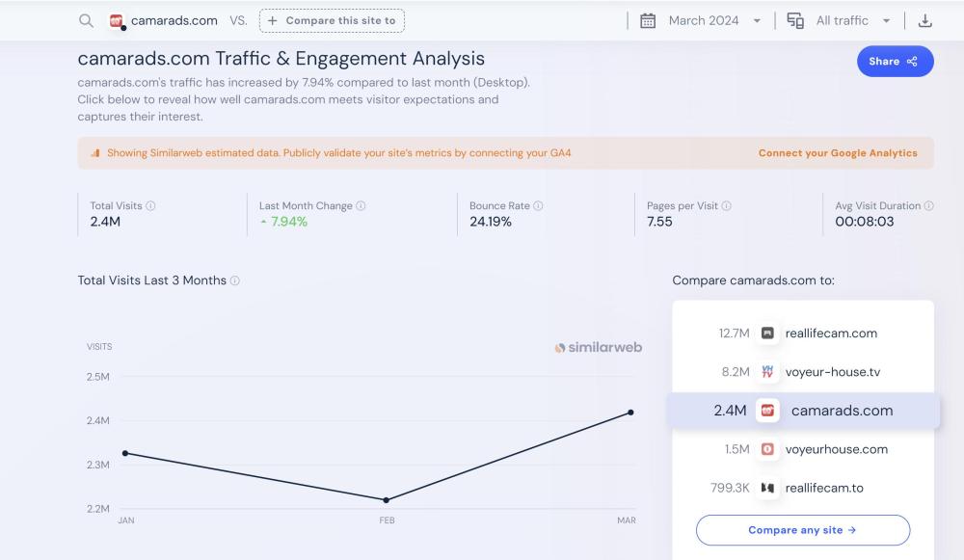Click info icon next to Total Visits Last 3 Months
964x560 pixels.
point(235,280)
